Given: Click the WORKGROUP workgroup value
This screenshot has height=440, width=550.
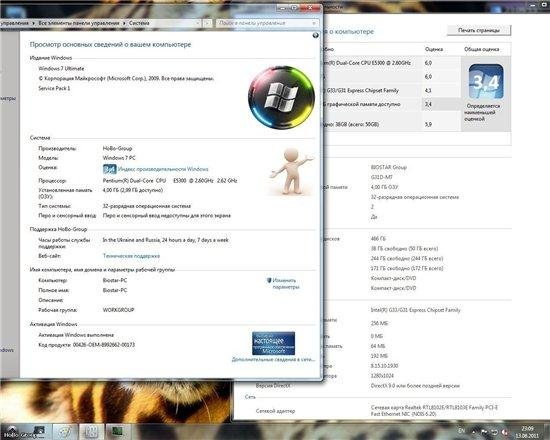Looking at the screenshot, I should (x=119, y=310).
